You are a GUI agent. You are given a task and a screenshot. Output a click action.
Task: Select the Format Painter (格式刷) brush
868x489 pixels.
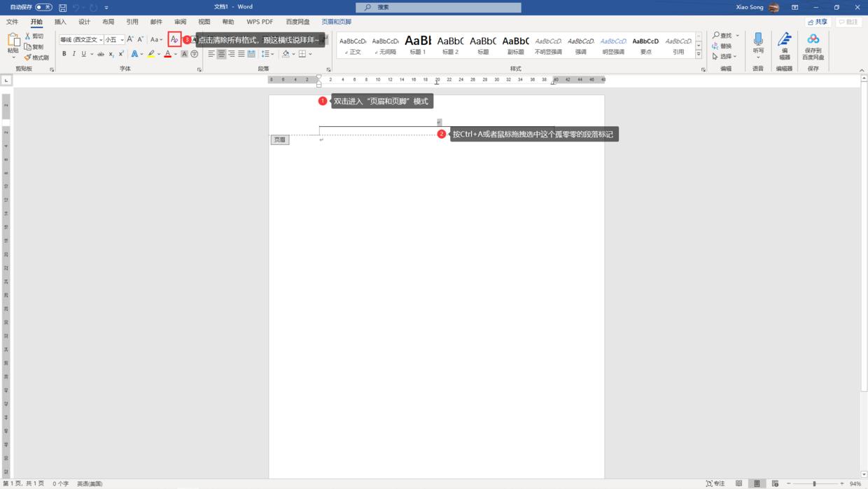pos(28,57)
